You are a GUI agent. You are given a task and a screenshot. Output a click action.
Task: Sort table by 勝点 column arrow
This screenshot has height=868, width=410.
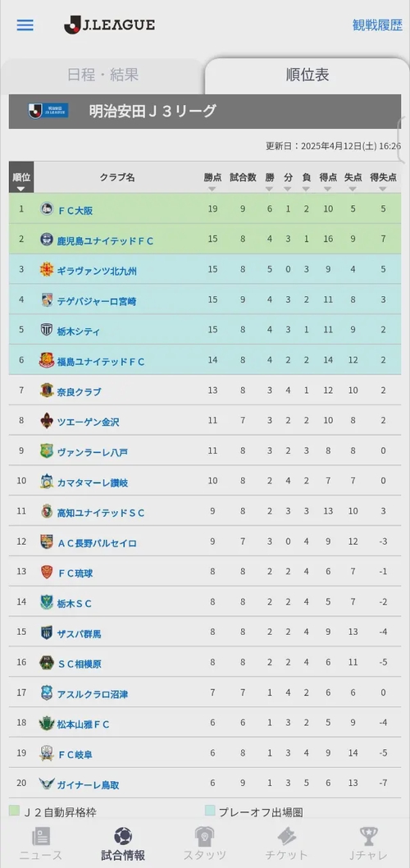[212, 189]
